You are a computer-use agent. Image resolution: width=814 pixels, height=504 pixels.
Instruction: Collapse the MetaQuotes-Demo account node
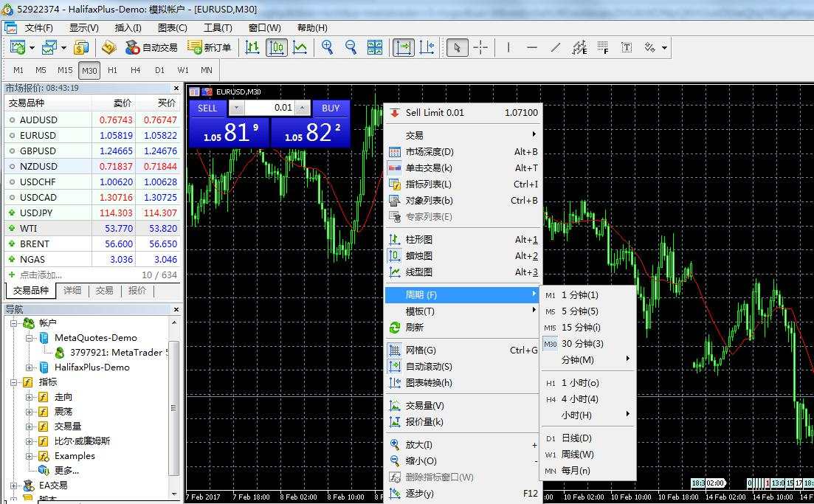point(30,338)
